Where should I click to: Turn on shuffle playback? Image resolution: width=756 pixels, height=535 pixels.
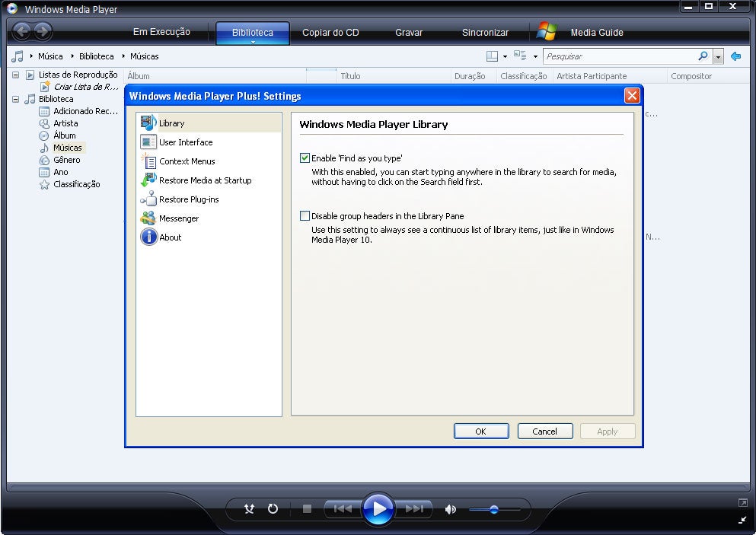[x=249, y=509]
